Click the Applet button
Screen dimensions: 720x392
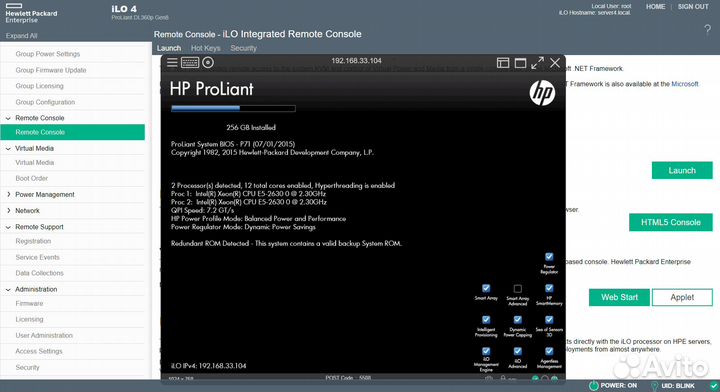coord(682,297)
